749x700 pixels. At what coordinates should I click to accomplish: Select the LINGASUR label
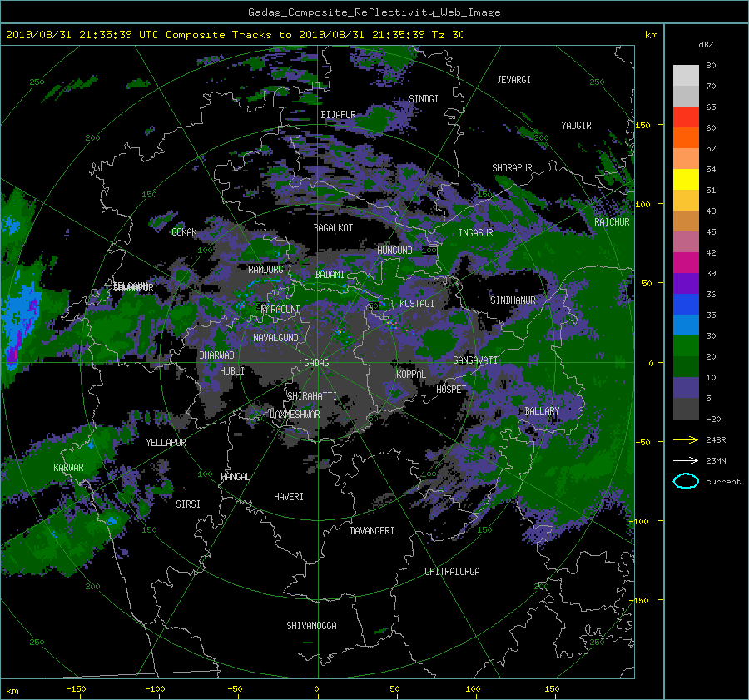(473, 233)
